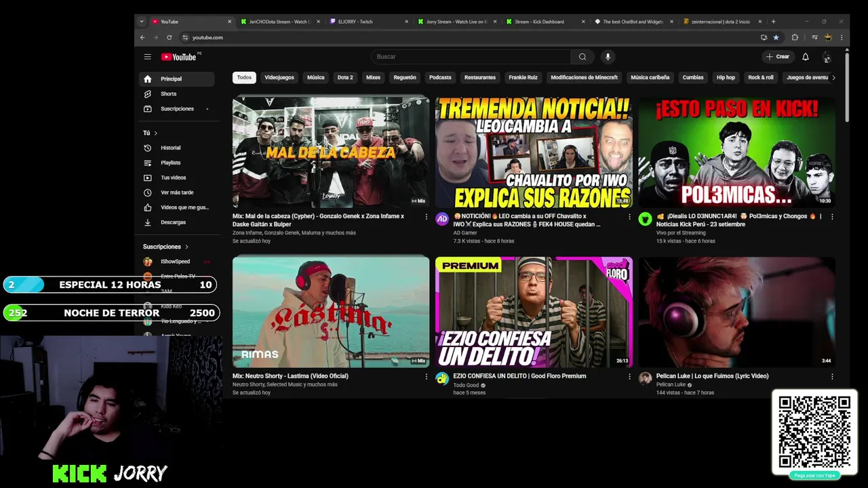Screen dimensions: 868x488
Task: Switch to ELJORRY Twitch browser tab
Action: (x=368, y=22)
